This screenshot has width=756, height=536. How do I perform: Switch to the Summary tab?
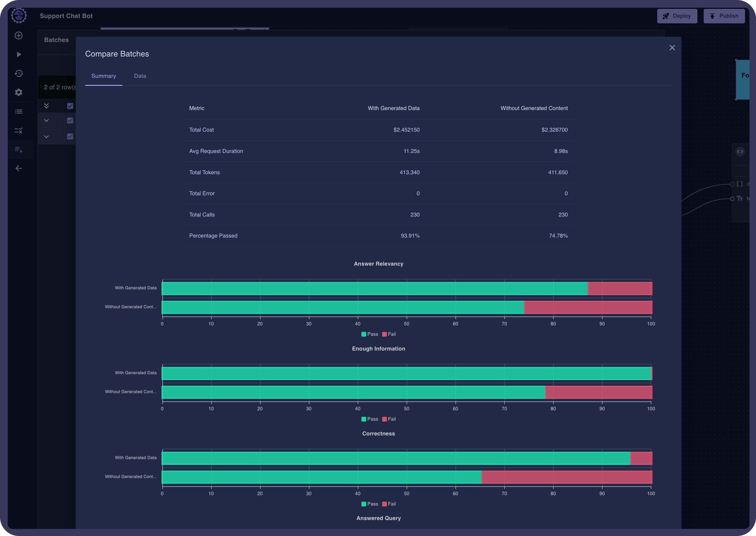coord(104,76)
